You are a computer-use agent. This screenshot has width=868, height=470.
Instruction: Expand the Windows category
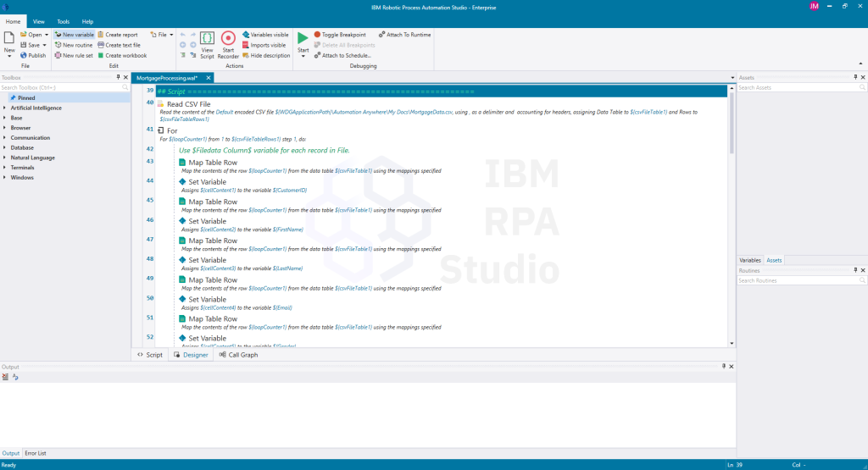[x=5, y=178]
